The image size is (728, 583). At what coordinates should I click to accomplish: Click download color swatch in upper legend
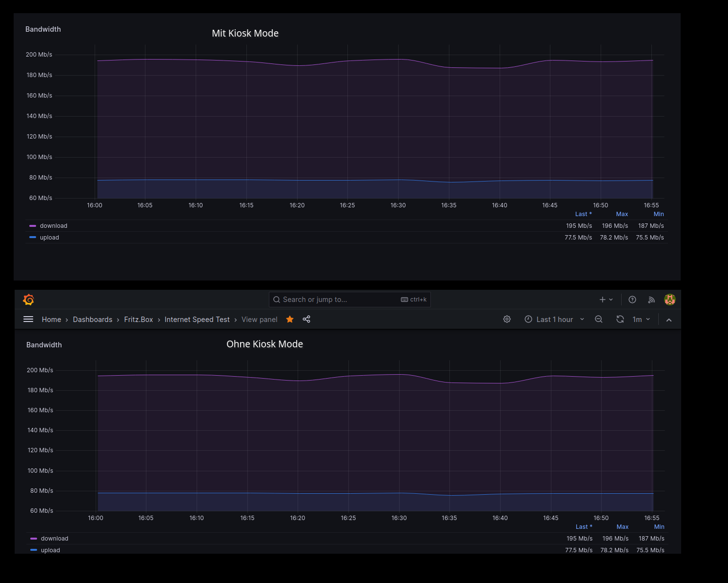tap(33, 226)
